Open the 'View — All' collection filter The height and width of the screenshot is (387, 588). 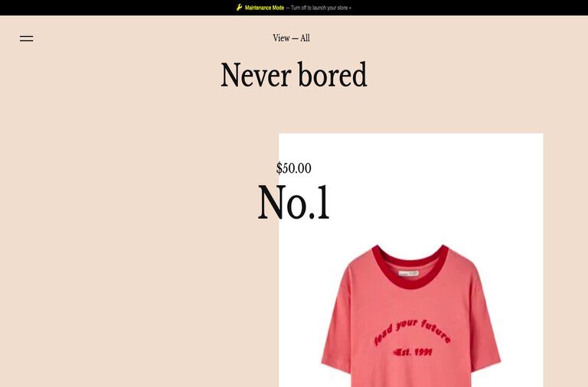[292, 38]
